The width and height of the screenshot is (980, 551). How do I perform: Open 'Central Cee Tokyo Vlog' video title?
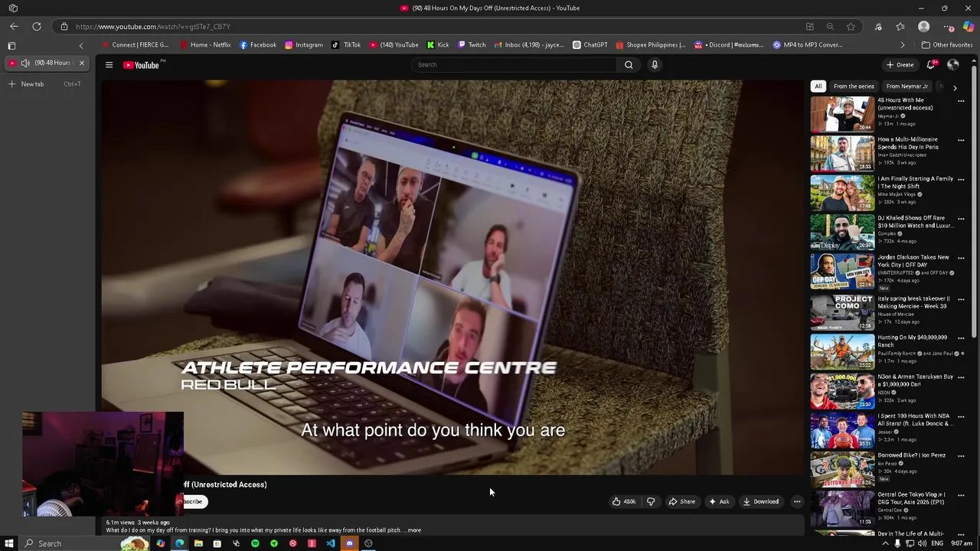911,498
